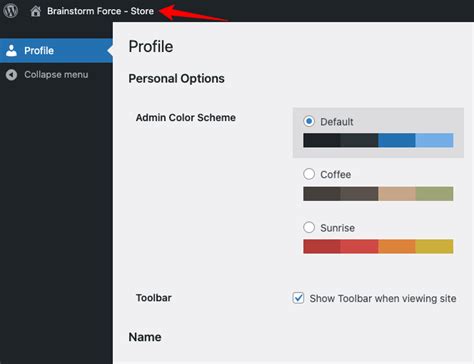Click the Collapse menu text
This screenshot has width=474, height=364.
[56, 75]
